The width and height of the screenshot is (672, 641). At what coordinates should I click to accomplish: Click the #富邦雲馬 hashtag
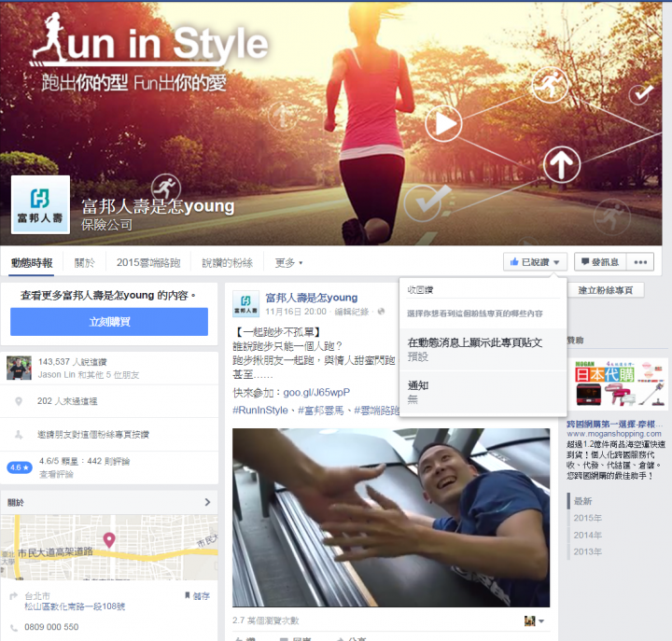[321, 410]
